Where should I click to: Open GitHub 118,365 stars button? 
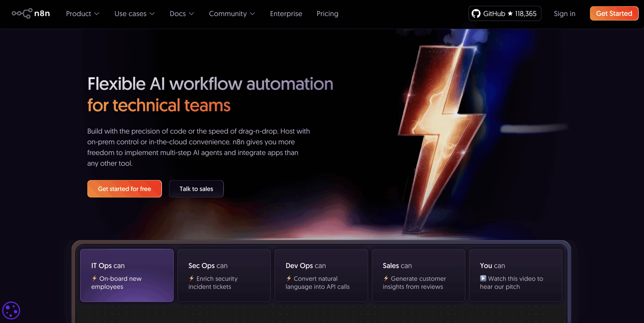[x=505, y=13]
